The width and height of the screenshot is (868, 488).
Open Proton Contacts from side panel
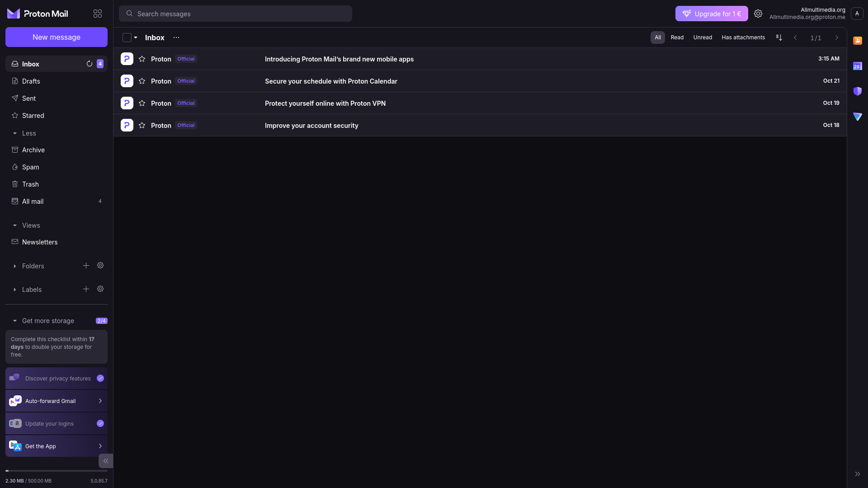857,41
